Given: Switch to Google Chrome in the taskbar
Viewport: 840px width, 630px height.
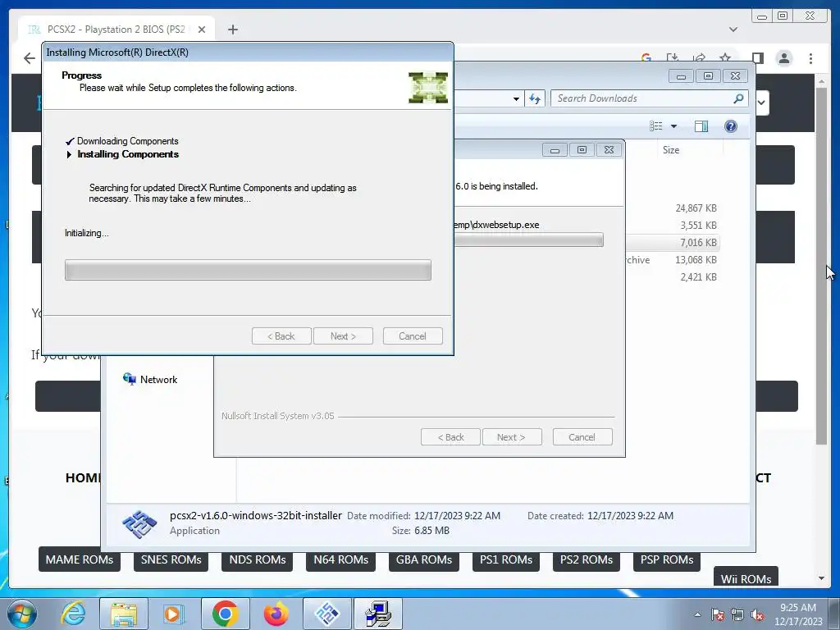Looking at the screenshot, I should point(225,614).
